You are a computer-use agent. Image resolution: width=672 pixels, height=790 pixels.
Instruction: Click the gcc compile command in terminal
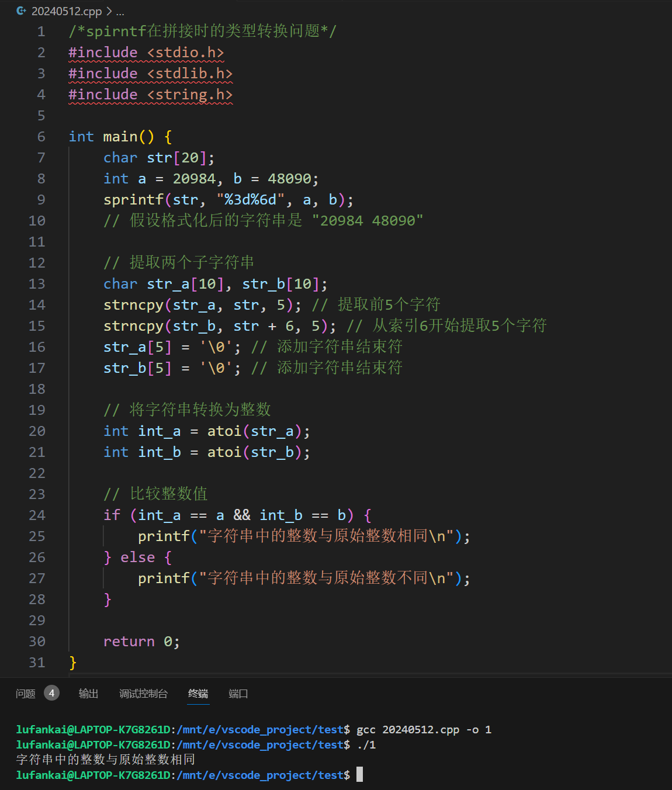[424, 730]
